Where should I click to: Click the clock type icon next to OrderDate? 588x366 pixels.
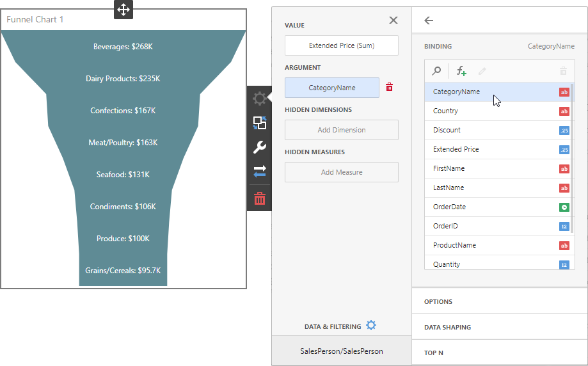[564, 207]
